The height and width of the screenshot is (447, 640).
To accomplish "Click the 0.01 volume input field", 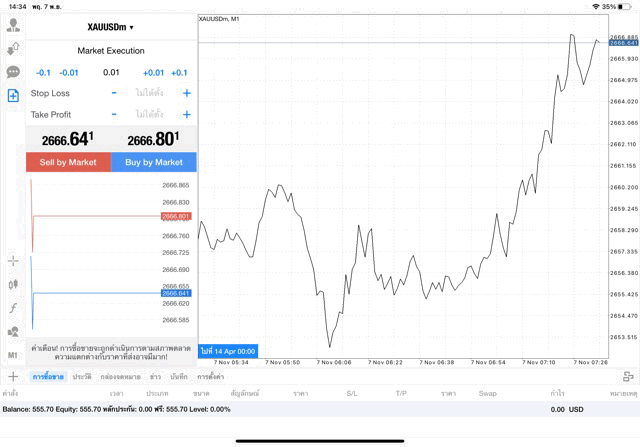I will pos(111,72).
